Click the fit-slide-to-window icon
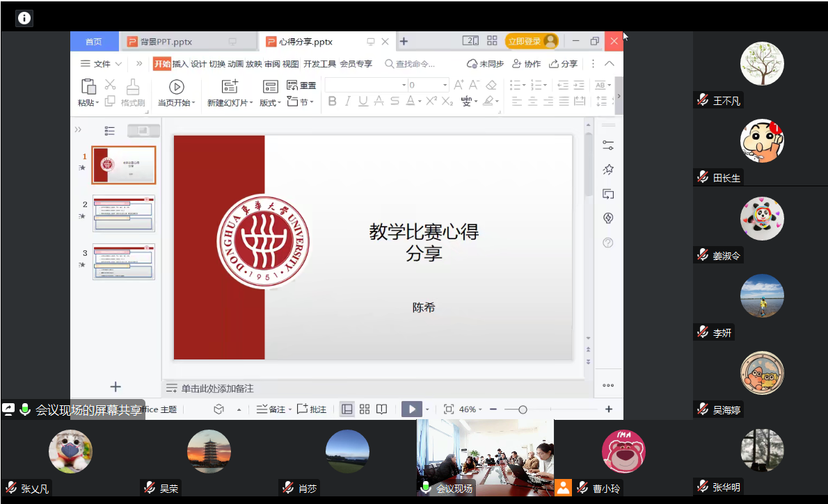Image resolution: width=828 pixels, height=504 pixels. tap(449, 409)
